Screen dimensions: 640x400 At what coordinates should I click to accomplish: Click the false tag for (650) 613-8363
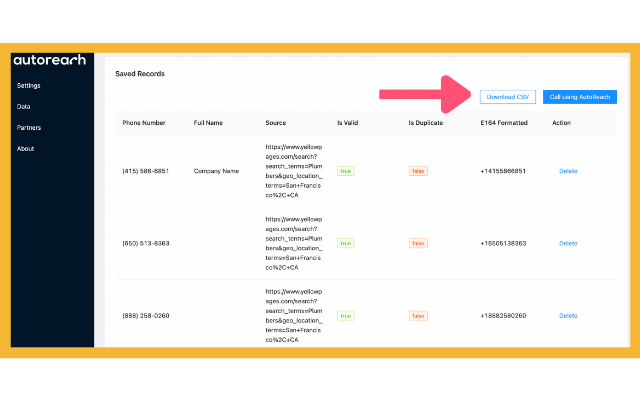pos(418,243)
